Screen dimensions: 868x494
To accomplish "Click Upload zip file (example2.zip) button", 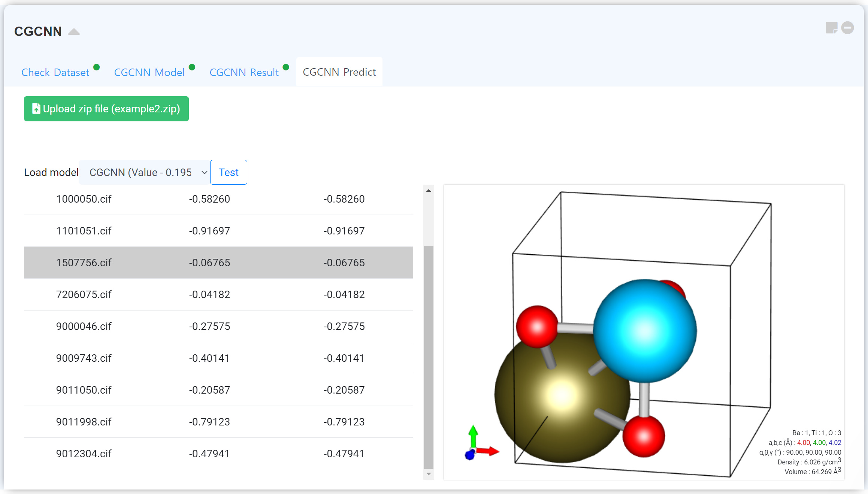I will [106, 109].
